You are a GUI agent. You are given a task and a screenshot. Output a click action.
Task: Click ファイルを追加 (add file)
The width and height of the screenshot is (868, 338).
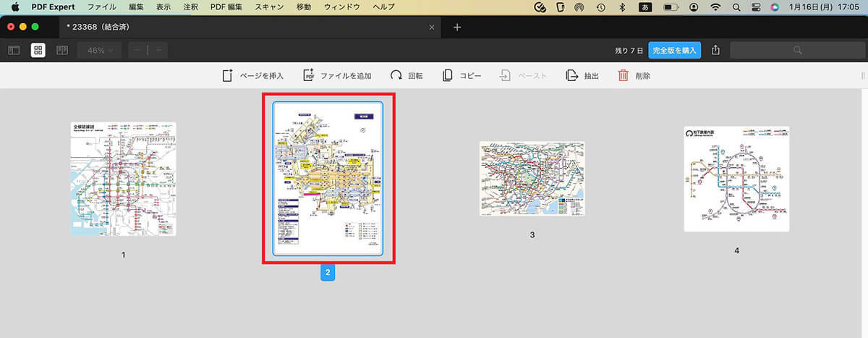click(x=337, y=75)
